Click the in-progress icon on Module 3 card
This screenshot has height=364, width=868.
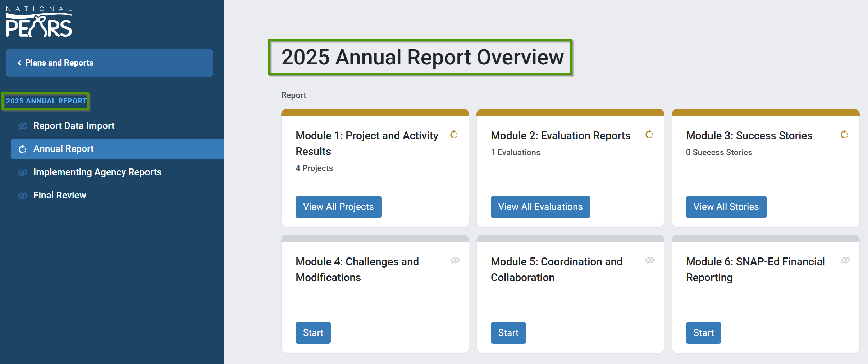(844, 135)
